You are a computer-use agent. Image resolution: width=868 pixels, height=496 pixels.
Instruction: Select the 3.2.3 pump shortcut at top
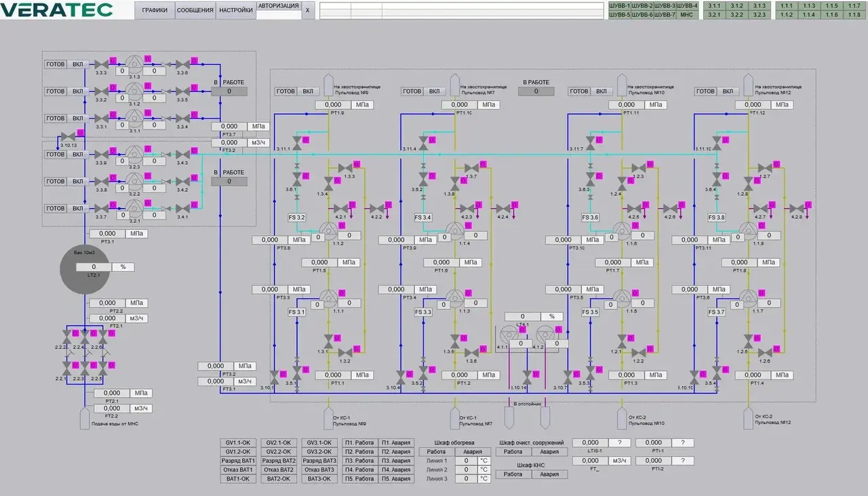coord(759,14)
